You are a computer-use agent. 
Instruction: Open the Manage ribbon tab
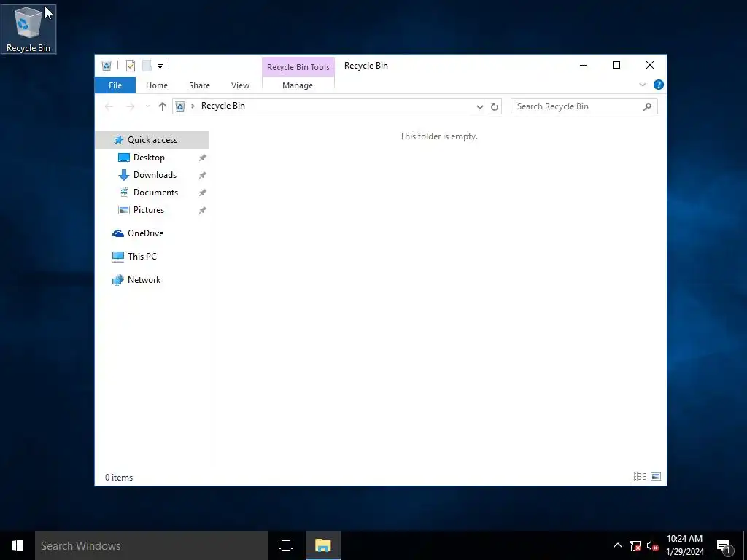tap(298, 85)
